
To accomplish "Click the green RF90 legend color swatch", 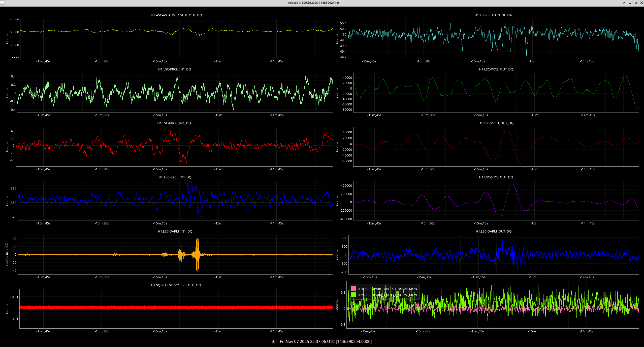I will pos(353,295).
